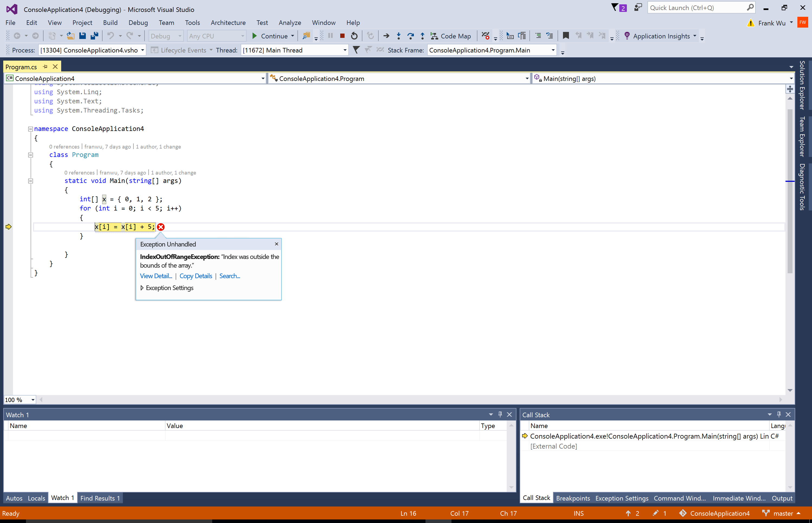Click the Open File folder icon
Image resolution: width=812 pixels, height=523 pixels.
click(70, 36)
